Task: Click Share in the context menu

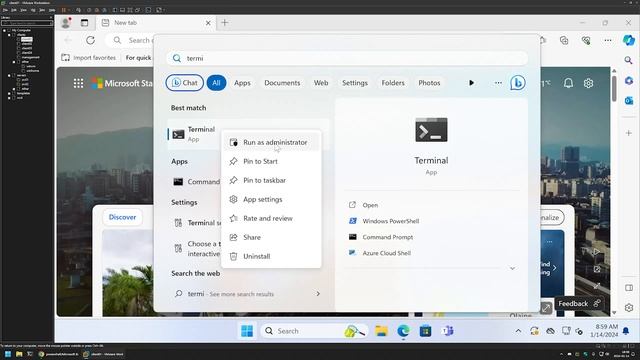Action: click(x=271, y=237)
